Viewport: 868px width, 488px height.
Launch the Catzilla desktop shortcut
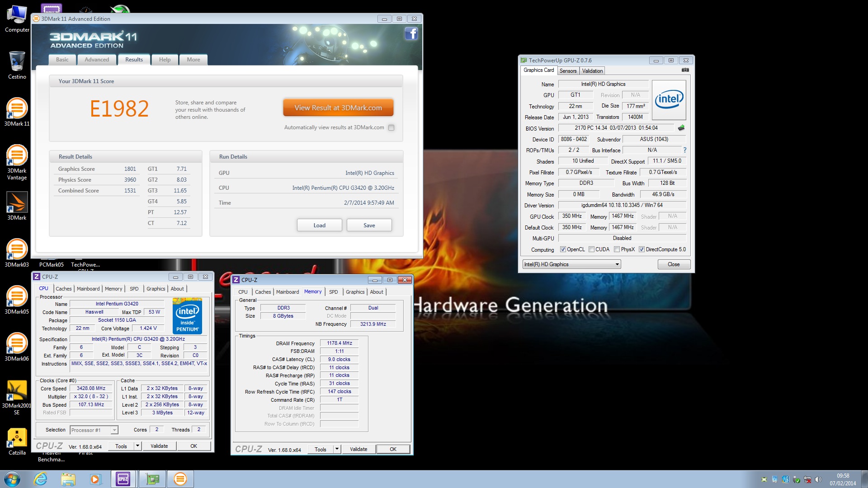click(x=17, y=442)
